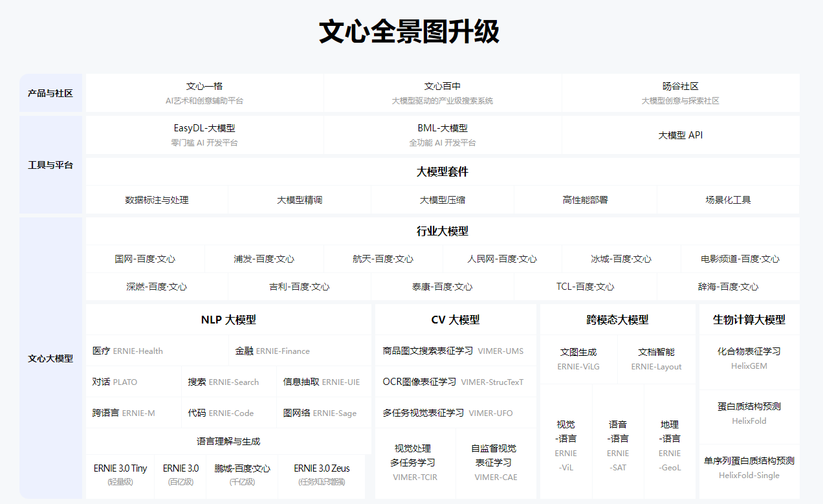Pick the 泰康-百度·文心 industry model
The image size is (823, 504).
443,287
